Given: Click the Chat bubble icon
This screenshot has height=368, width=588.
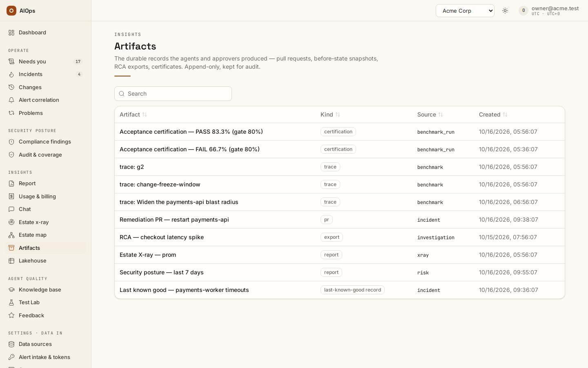Looking at the screenshot, I should [x=11, y=209].
